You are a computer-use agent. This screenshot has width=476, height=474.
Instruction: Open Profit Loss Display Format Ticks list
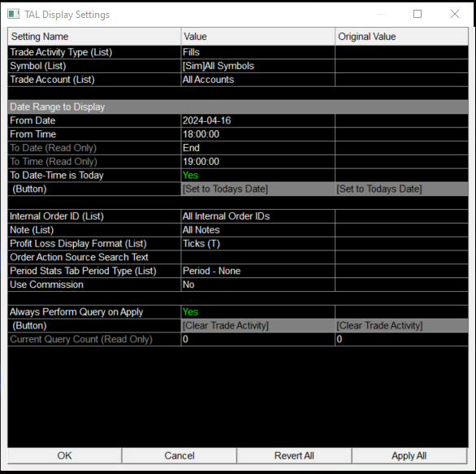click(x=258, y=244)
